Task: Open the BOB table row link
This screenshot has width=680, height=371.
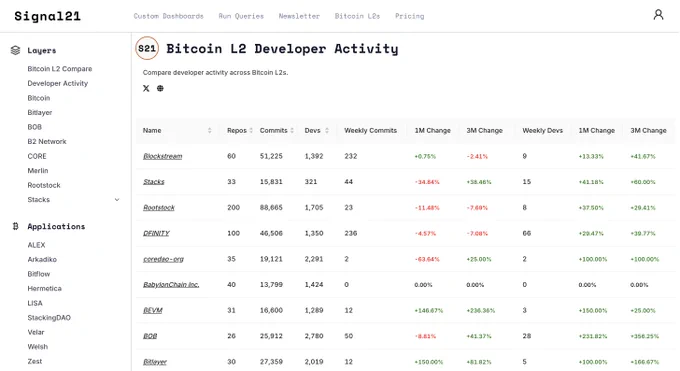Action: click(150, 336)
